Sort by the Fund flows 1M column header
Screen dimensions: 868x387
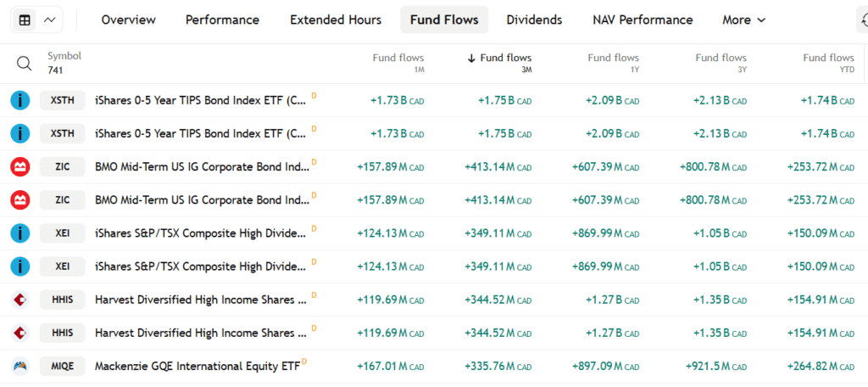[x=398, y=59]
